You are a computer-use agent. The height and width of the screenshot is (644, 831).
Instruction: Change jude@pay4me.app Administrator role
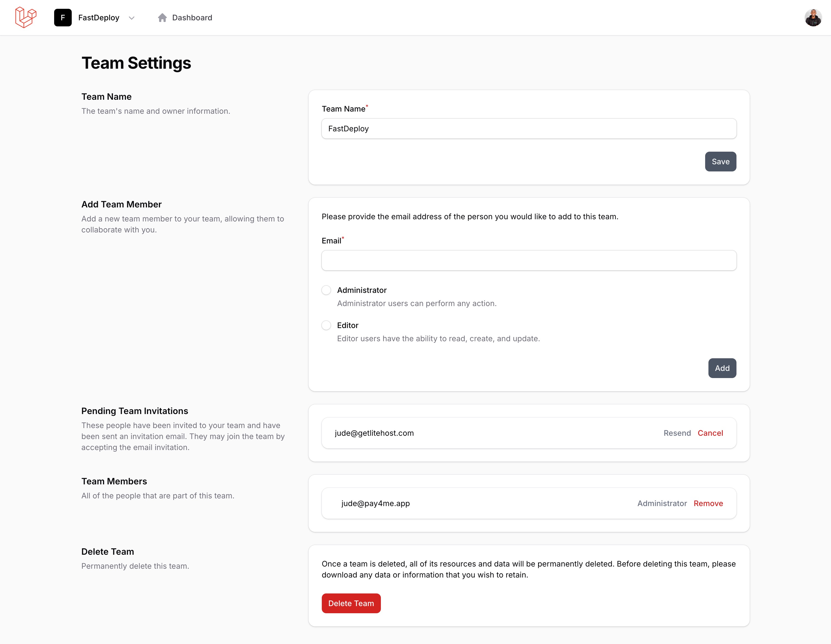point(662,503)
